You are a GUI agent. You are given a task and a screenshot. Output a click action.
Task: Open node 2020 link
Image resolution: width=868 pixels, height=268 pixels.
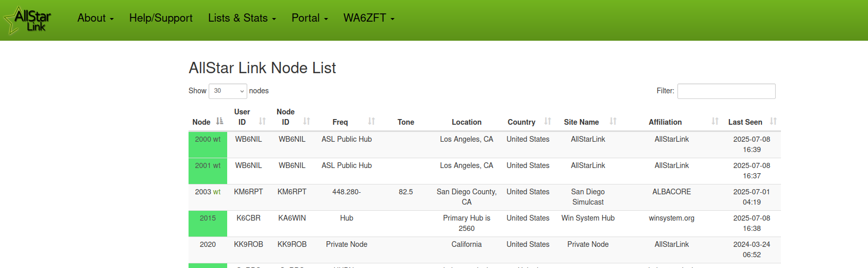208,244
